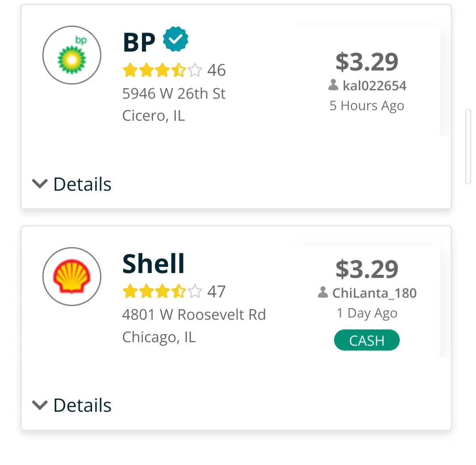This screenshot has width=476, height=465.
Task: Click the Shell $3.29 price
Action: point(367,269)
